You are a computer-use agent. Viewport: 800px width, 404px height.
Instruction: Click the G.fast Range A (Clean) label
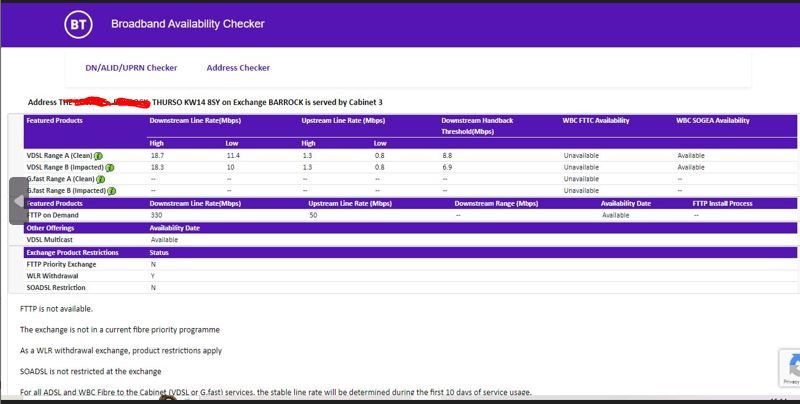(x=61, y=179)
